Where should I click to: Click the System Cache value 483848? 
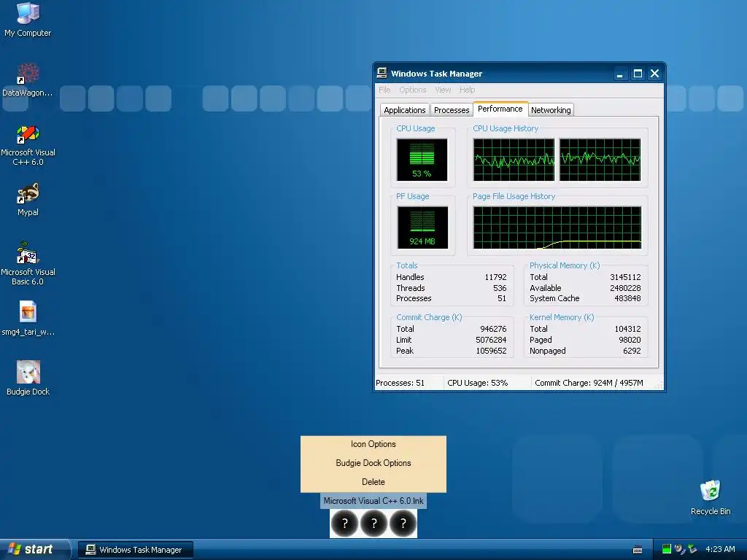[627, 298]
